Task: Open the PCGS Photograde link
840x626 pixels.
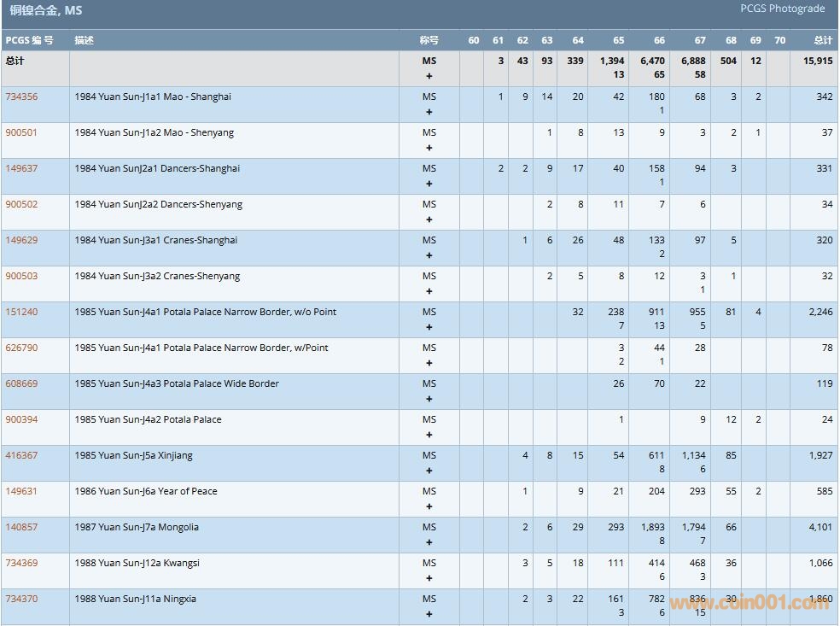Action: pos(782,9)
